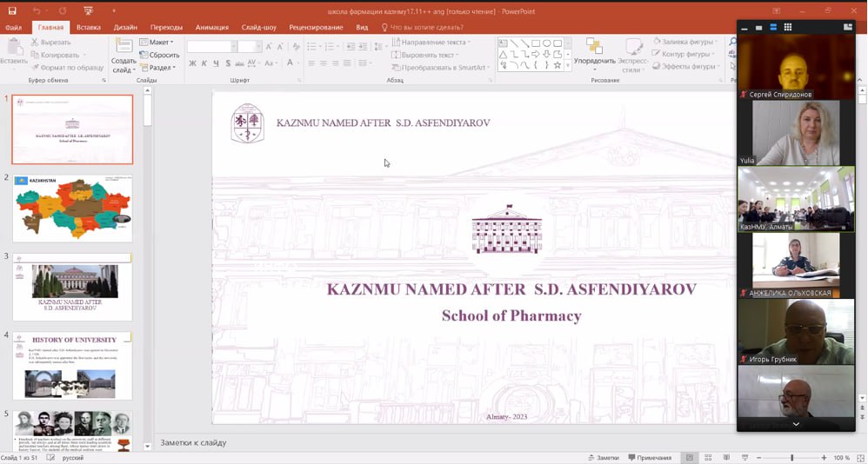Screen dimensions: 868x464
Task: Click the increase list indent icon
Action: tap(362, 47)
